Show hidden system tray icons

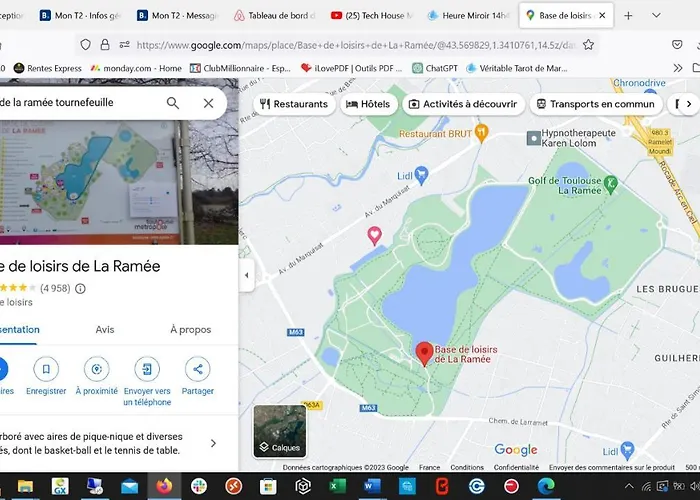pos(629,486)
